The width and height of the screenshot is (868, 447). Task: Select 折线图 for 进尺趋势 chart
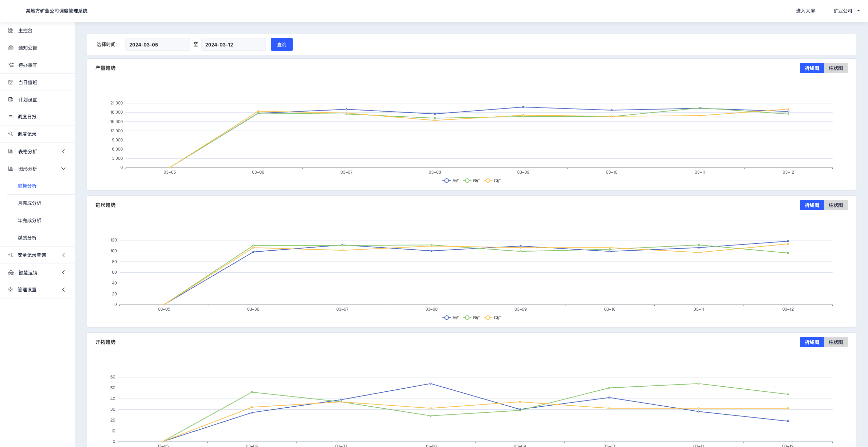(812, 205)
